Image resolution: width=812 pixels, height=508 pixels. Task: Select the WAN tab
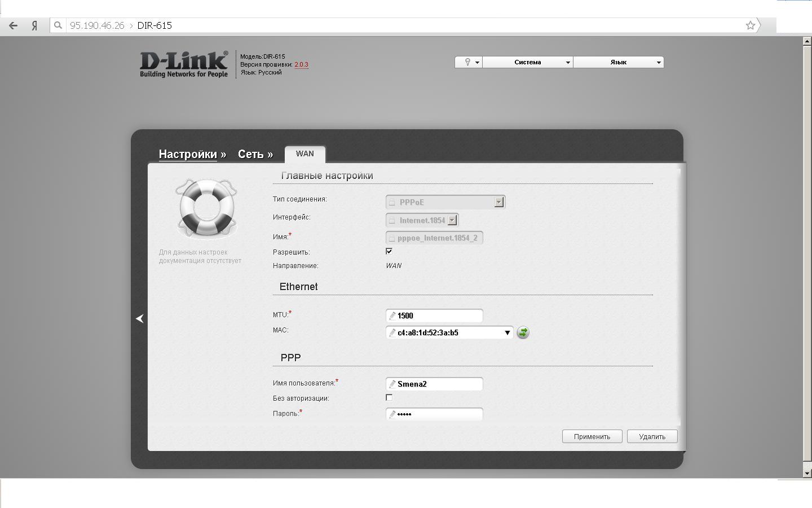click(x=305, y=154)
